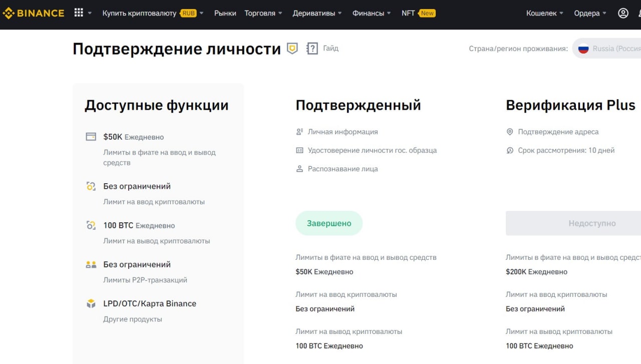Open the country of residence selector
The image size is (641, 364).
pyautogui.click(x=607, y=49)
